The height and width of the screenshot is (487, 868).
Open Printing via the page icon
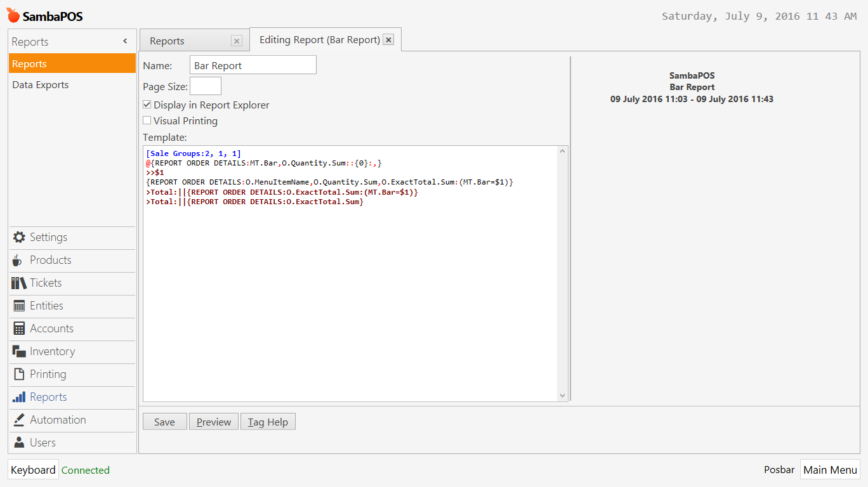tap(19, 374)
